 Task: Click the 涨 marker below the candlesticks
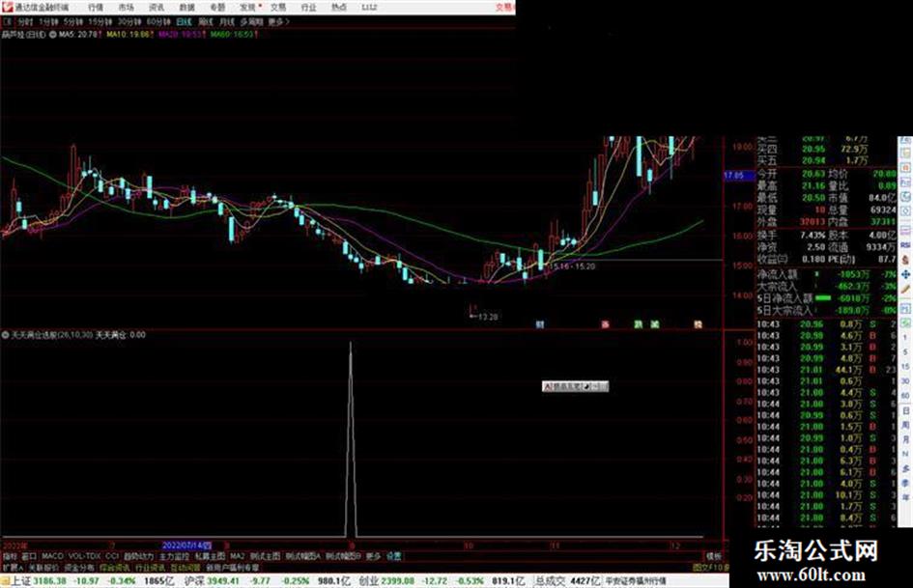click(x=605, y=324)
